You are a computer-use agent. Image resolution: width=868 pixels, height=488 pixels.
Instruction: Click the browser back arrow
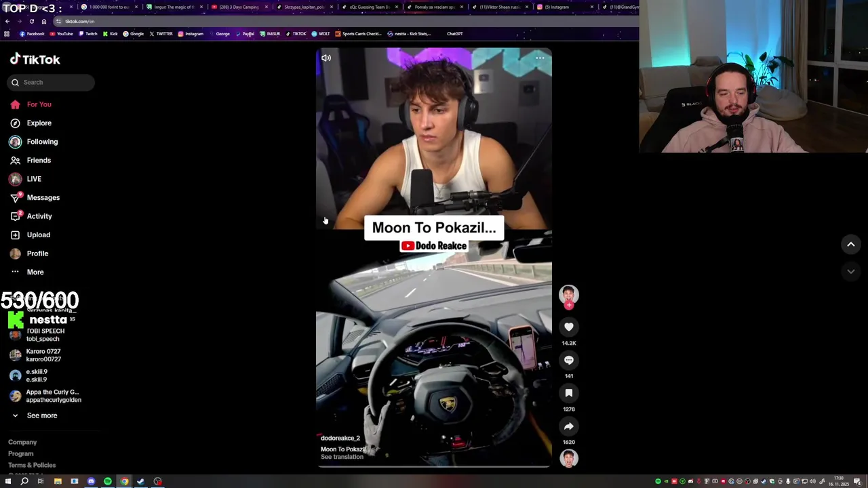7,22
